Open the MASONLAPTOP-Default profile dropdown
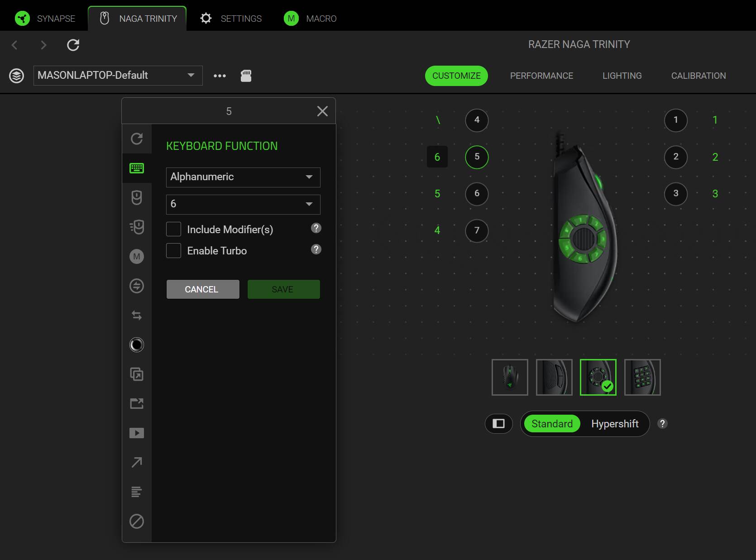 point(118,76)
